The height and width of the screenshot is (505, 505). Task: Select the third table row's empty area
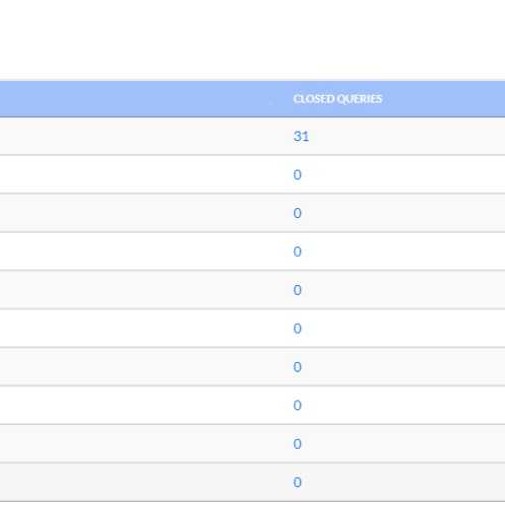coord(252,213)
